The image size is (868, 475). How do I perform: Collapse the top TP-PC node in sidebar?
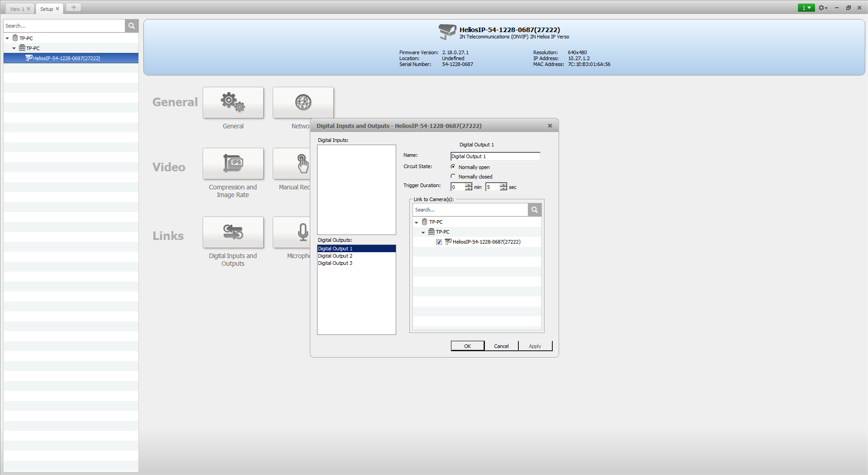pyautogui.click(x=7, y=38)
